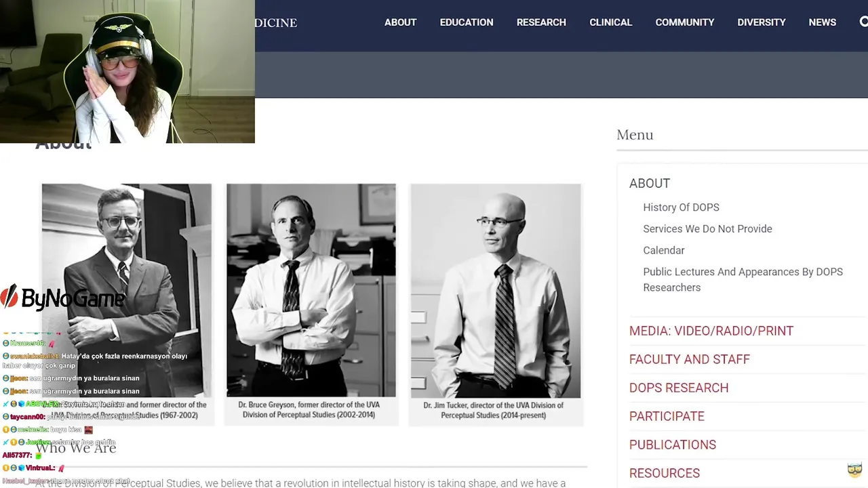Open the COMMUNITY navigation item
The height and width of the screenshot is (488, 868).
[685, 22]
